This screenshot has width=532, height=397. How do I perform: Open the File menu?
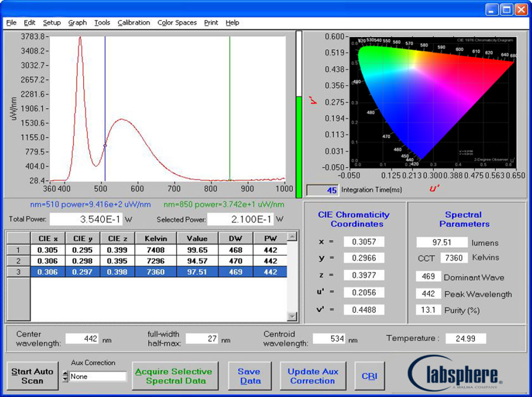[x=11, y=23]
